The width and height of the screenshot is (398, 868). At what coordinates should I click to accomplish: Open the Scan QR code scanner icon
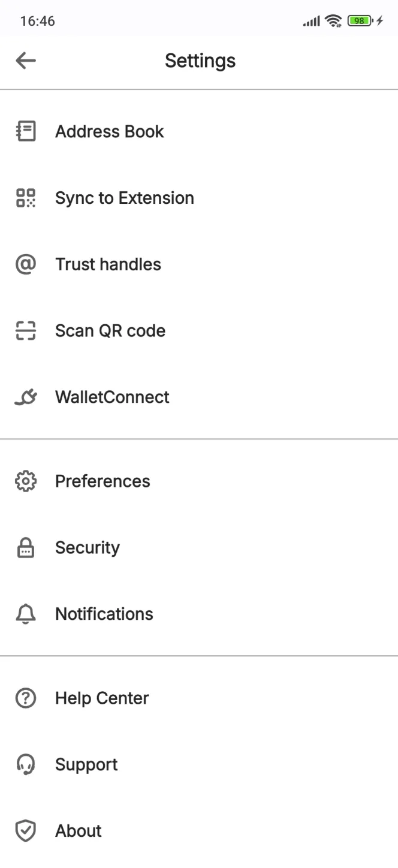point(25,330)
